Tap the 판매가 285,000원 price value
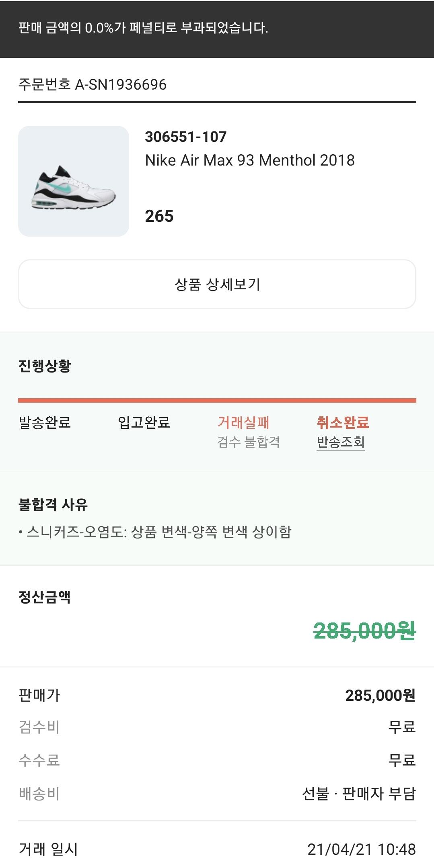 pyautogui.click(x=380, y=695)
